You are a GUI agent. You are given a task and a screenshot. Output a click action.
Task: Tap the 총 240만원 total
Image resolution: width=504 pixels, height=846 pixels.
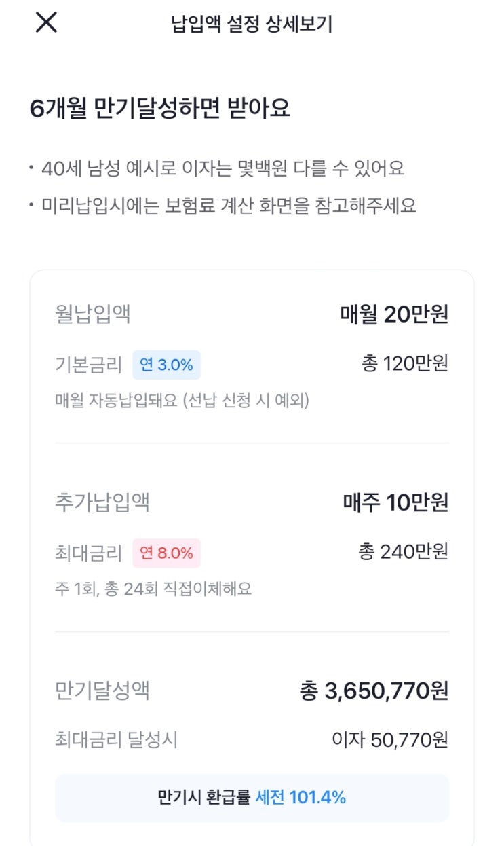(x=403, y=552)
